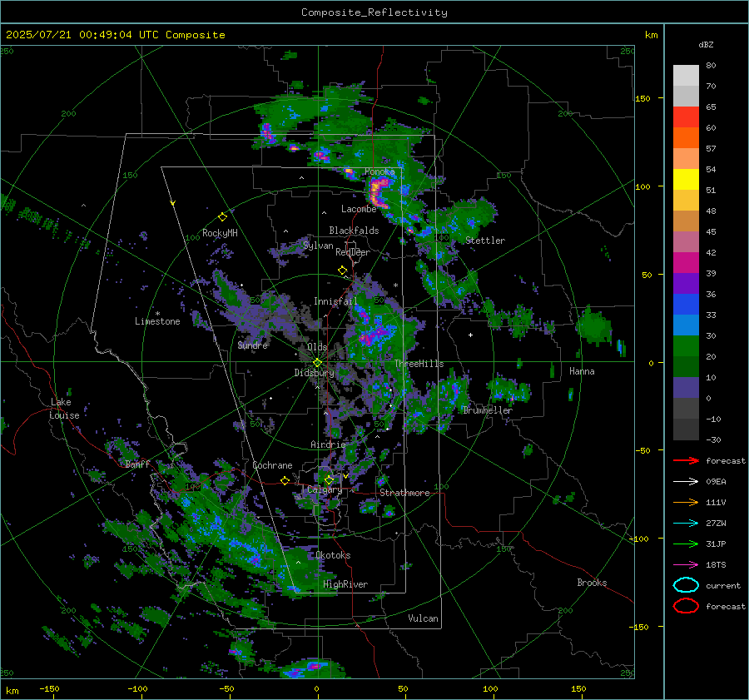The image size is (749, 700).
Task: Click the Innisfail town label
Action: [335, 301]
